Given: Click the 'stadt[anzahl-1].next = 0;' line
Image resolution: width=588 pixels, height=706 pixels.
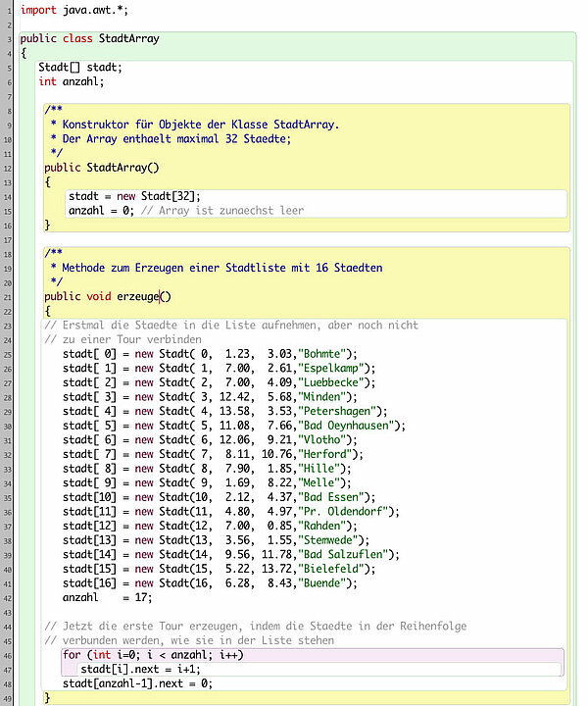Looking at the screenshot, I should tap(137, 682).
